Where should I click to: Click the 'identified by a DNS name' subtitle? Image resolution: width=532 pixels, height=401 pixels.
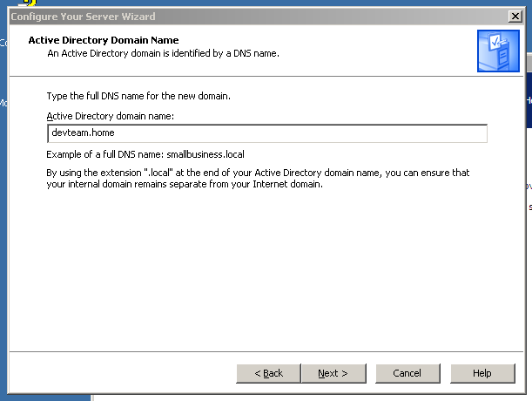pyautogui.click(x=162, y=53)
